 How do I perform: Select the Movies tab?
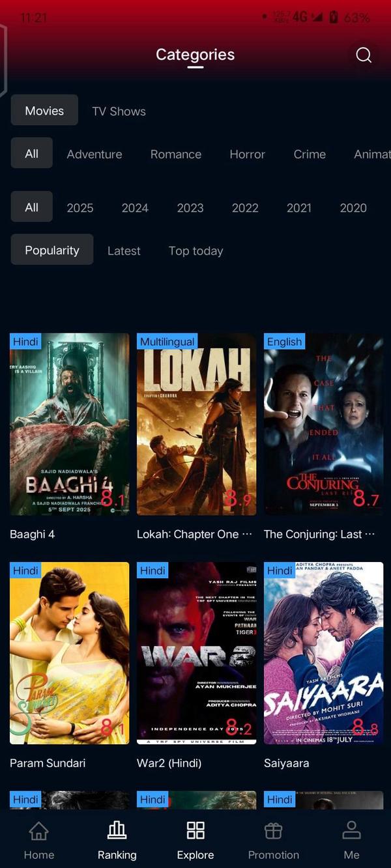(x=44, y=110)
